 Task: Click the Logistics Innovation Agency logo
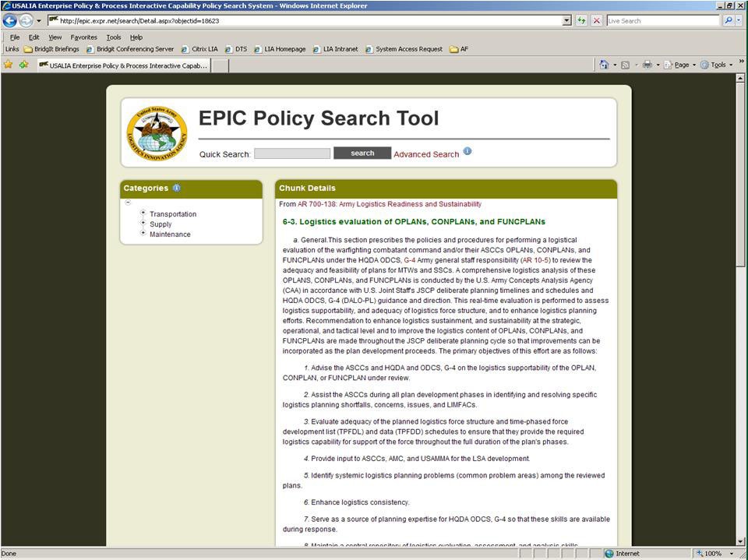tap(157, 133)
